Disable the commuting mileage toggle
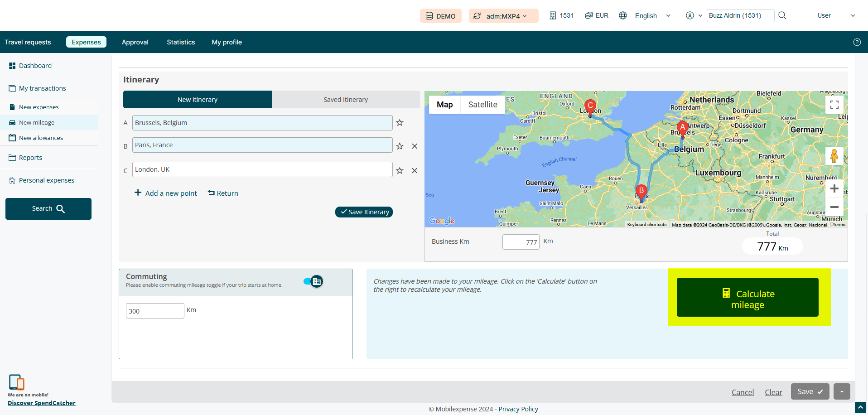 click(313, 282)
